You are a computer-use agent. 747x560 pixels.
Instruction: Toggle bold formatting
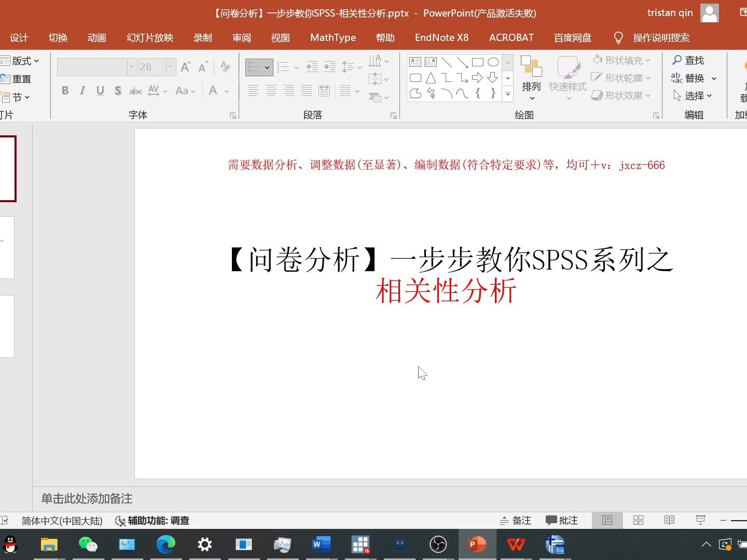65,90
